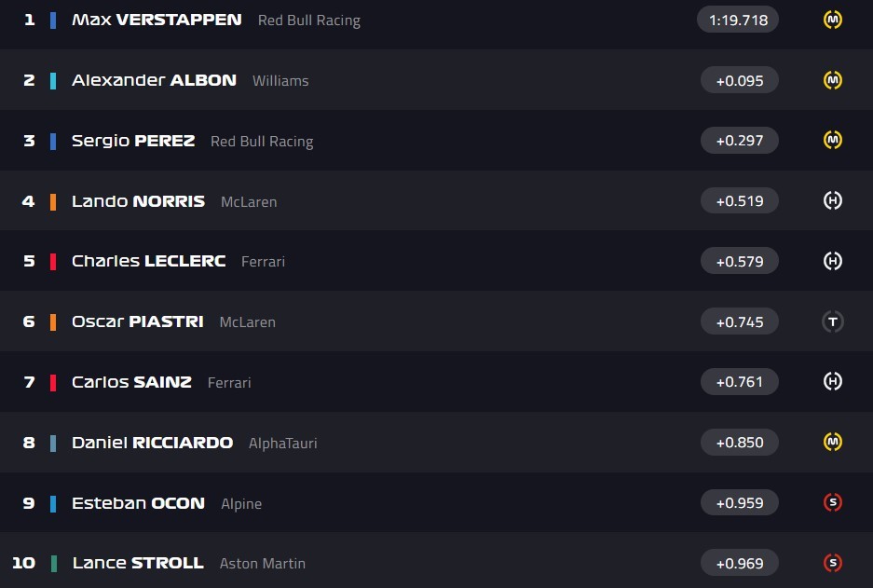Click Ocon's soft tyre icon
The width and height of the screenshot is (873, 588).
[x=833, y=502]
